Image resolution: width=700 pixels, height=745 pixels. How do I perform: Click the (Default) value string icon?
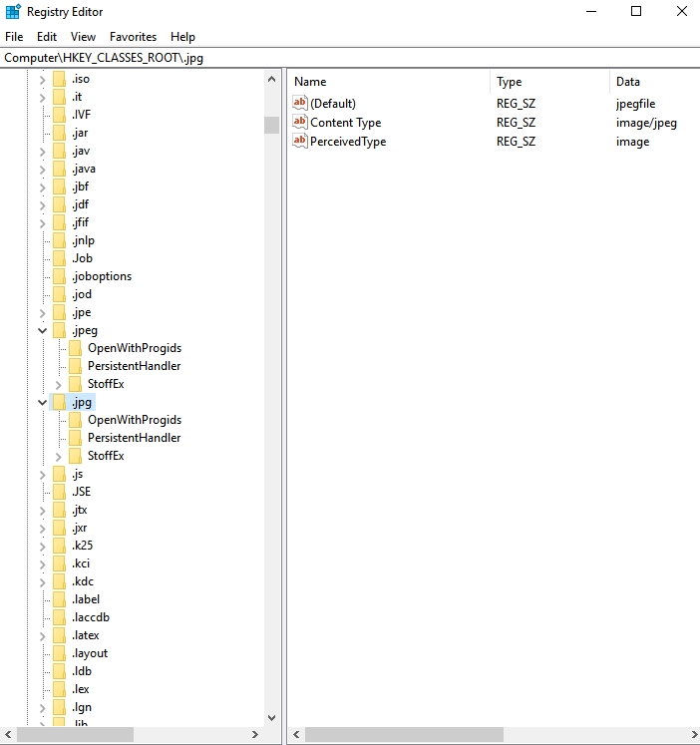(300, 103)
